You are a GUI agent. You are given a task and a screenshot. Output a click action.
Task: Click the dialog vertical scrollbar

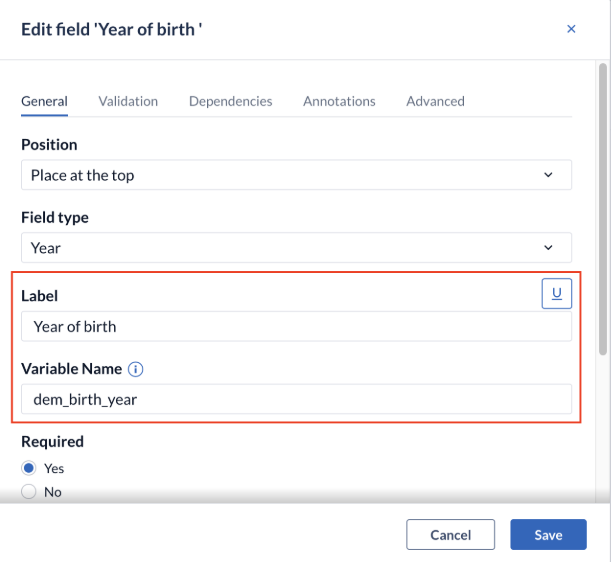pos(603,209)
